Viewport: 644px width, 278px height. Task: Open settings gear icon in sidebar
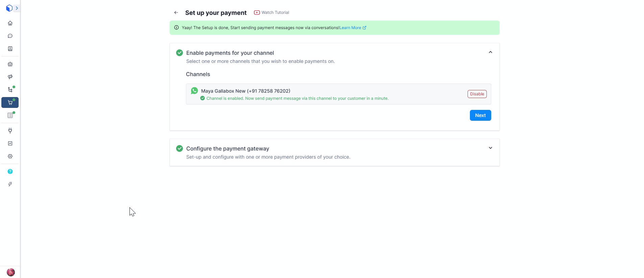pyautogui.click(x=10, y=156)
